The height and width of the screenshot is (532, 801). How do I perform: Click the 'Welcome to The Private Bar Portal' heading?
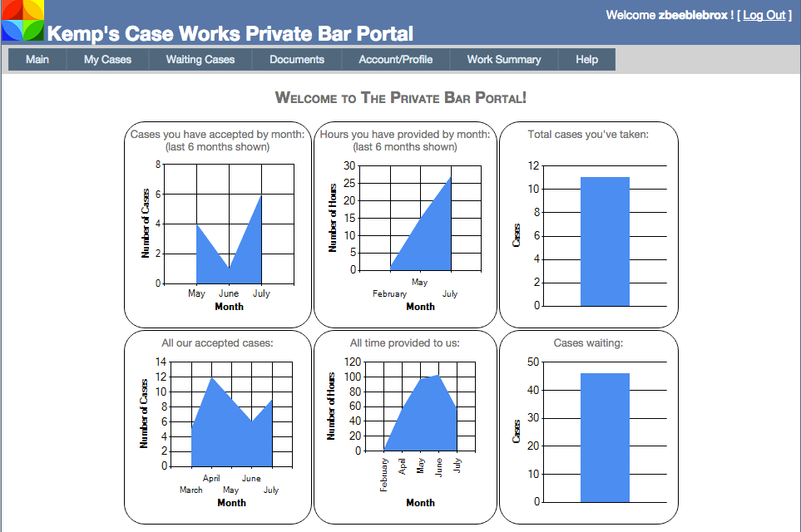pyautogui.click(x=400, y=98)
